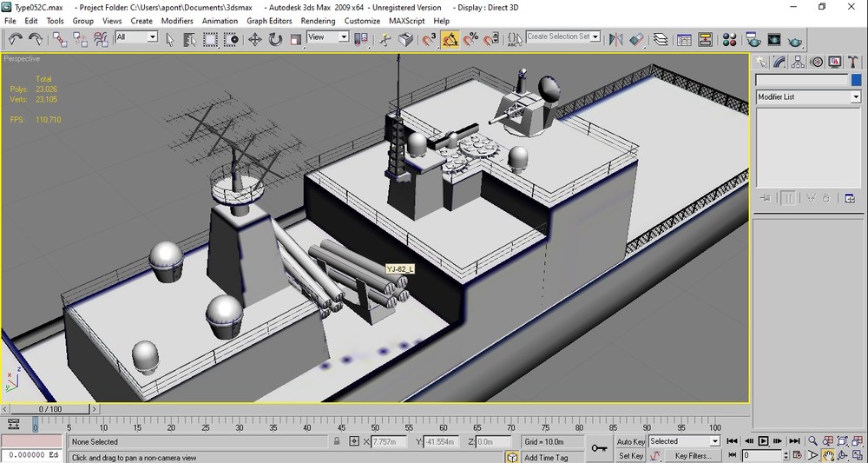Expand the View coordinate system dropdown
The image size is (868, 463).
[328, 37]
